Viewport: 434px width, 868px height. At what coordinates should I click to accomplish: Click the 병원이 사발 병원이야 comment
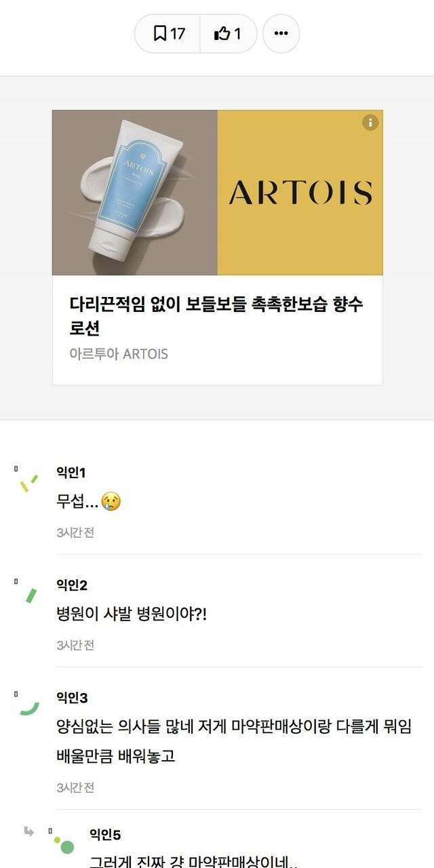coord(132,614)
